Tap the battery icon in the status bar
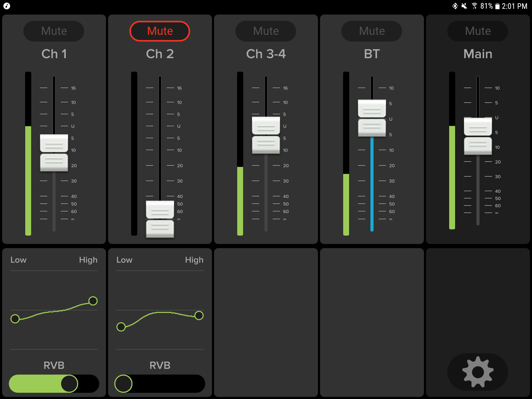This screenshot has width=532, height=399. (497, 6)
